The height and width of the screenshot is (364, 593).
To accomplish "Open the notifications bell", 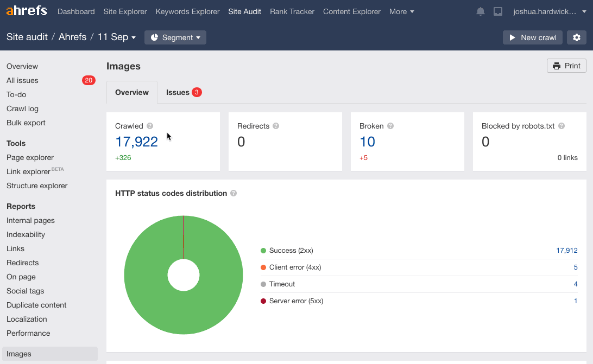I will 481,11.
